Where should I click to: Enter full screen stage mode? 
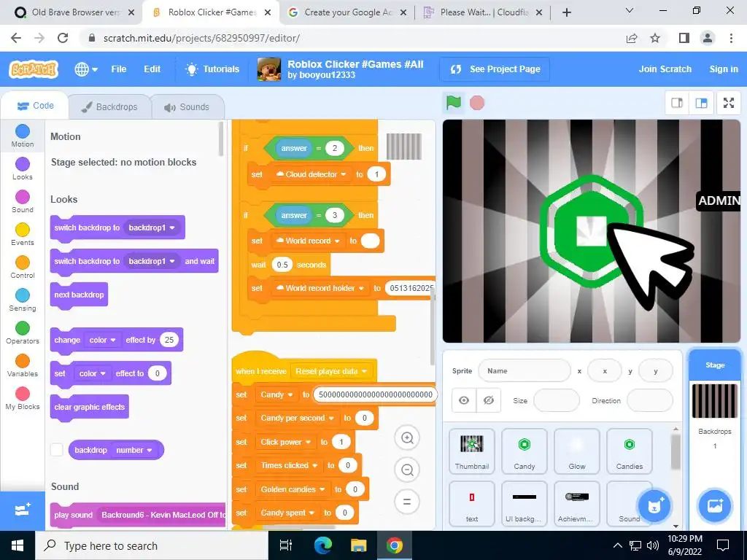click(x=729, y=103)
